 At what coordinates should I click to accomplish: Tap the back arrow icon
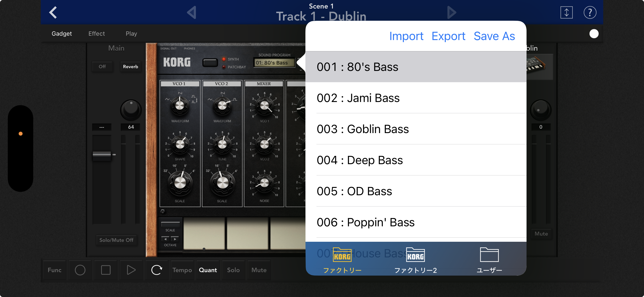coord(53,12)
